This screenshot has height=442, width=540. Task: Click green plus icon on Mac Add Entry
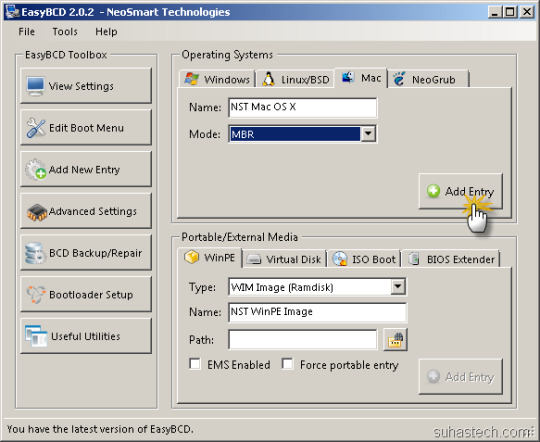pyautogui.click(x=433, y=191)
